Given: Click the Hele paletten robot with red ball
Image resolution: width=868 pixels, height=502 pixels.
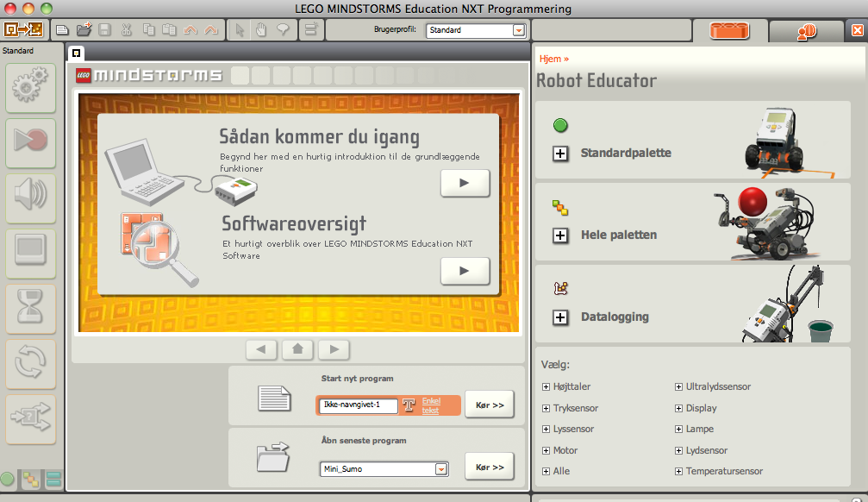Looking at the screenshot, I should click(x=766, y=224).
